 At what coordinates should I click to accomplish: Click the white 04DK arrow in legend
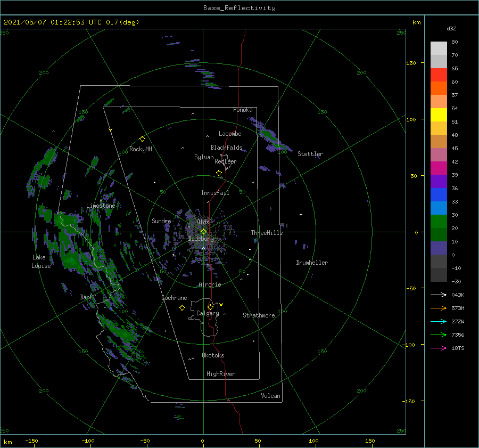[x=439, y=295]
